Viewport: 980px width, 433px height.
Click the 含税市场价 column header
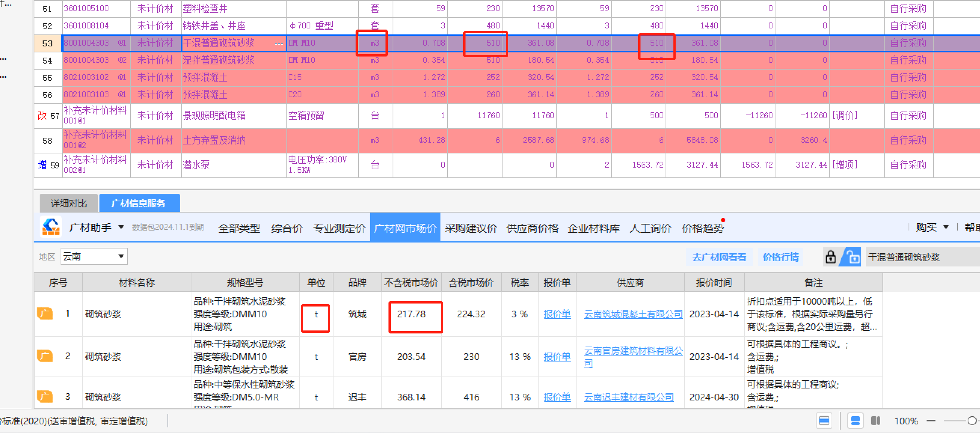471,282
